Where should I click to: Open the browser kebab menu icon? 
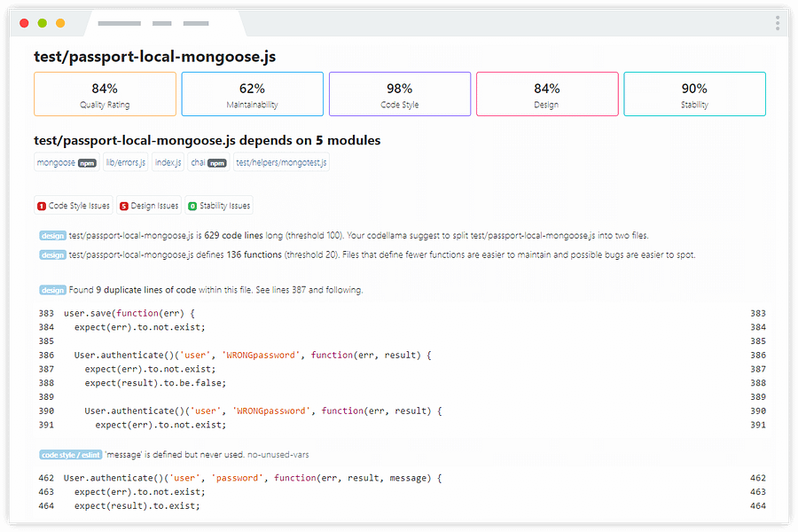(777, 23)
